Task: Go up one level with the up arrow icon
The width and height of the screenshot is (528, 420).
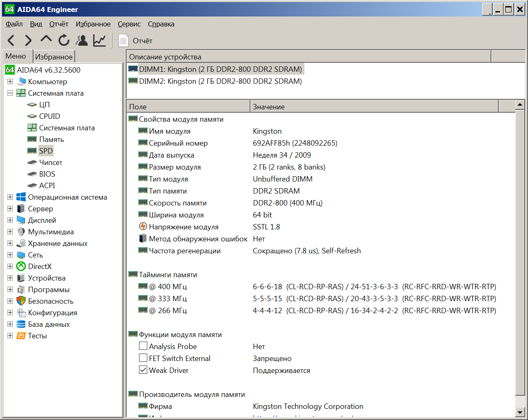Action: click(x=46, y=40)
